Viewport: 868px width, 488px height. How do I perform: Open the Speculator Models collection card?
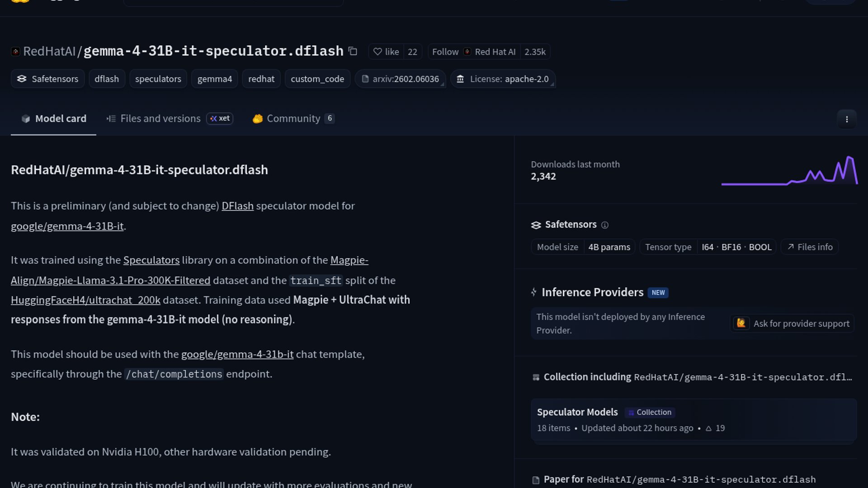[693, 420]
